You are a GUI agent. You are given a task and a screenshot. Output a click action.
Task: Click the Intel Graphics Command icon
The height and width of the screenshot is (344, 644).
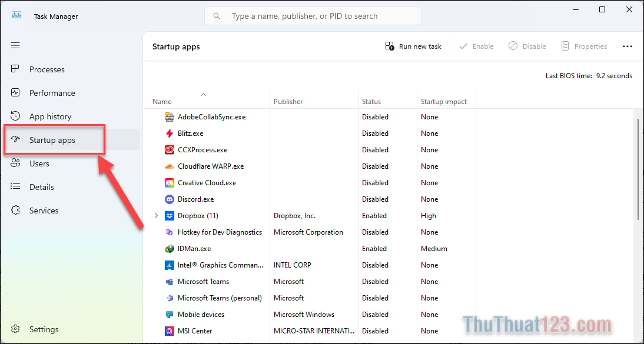[x=169, y=265]
